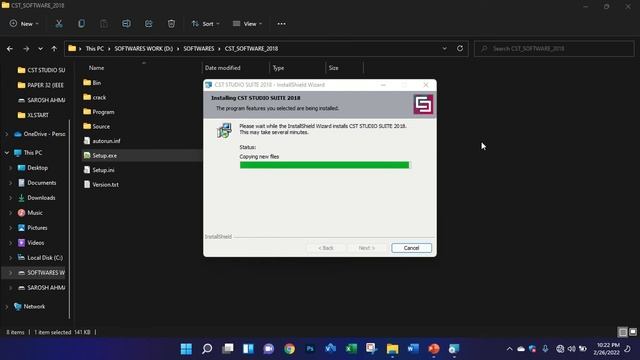Click the disabled Back button in wizard
The height and width of the screenshot is (360, 640).
pos(326,248)
